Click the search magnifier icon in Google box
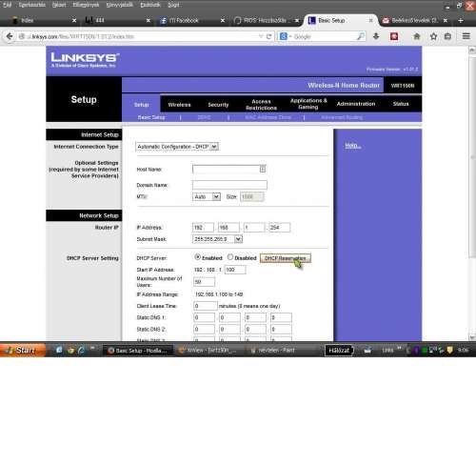This screenshot has height=465, width=476. click(x=361, y=36)
